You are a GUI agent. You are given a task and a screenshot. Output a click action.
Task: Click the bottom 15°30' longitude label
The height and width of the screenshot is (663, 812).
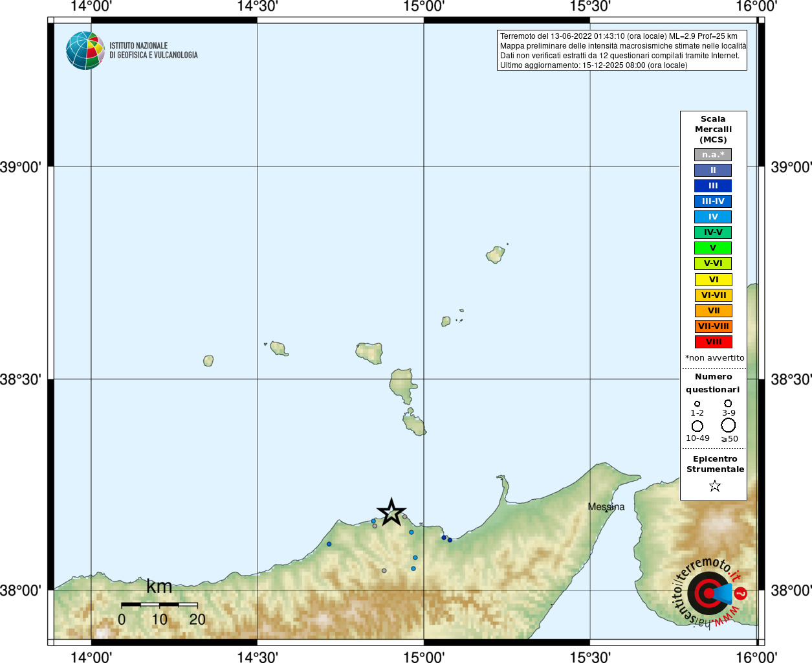[590, 657]
